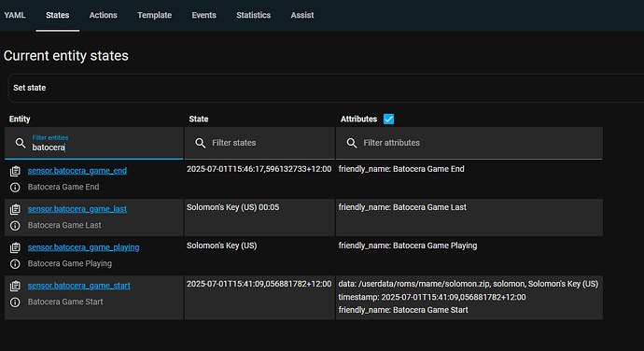This screenshot has width=644, height=351.
Task: Go to the Events tab
Action: [x=203, y=15]
